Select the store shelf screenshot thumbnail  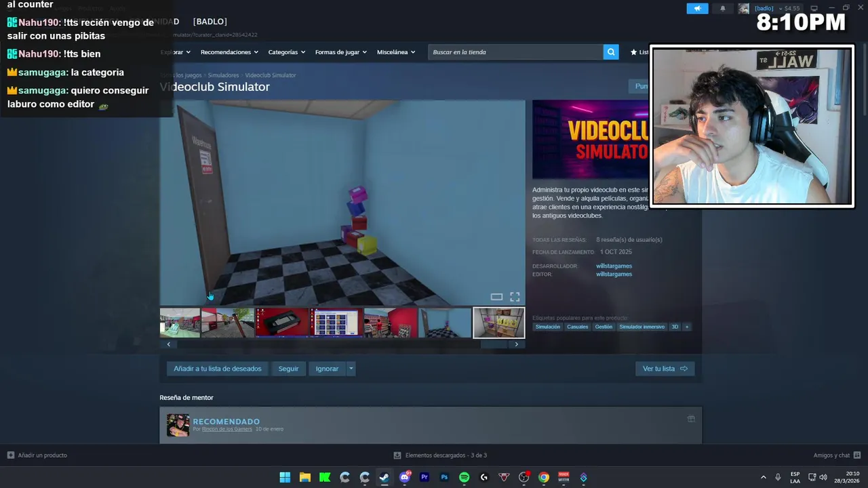[x=180, y=323]
